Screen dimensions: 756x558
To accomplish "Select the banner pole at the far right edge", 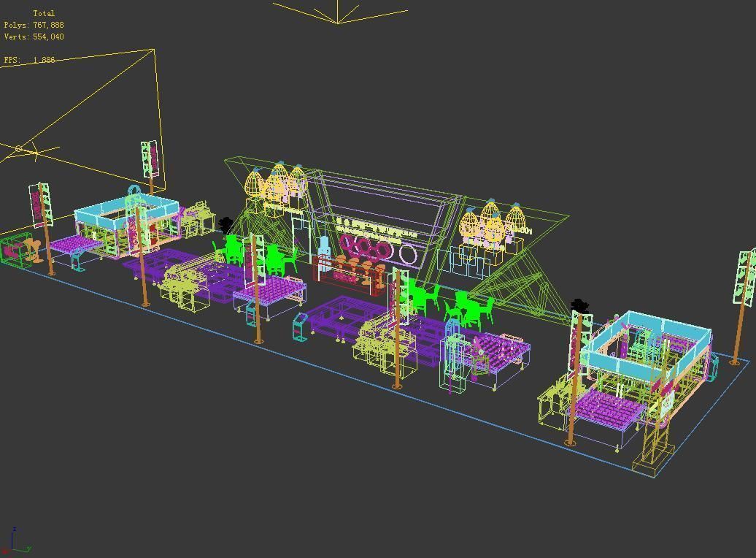I will (x=743, y=308).
